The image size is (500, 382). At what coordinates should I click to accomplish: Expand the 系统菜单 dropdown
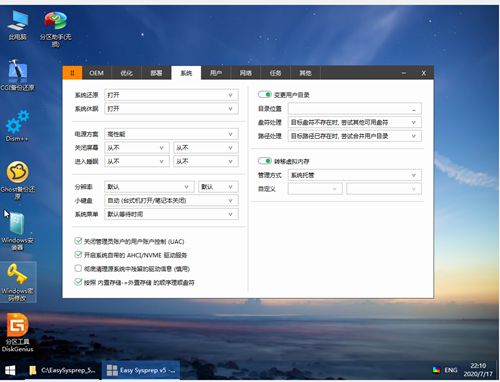coord(171,214)
